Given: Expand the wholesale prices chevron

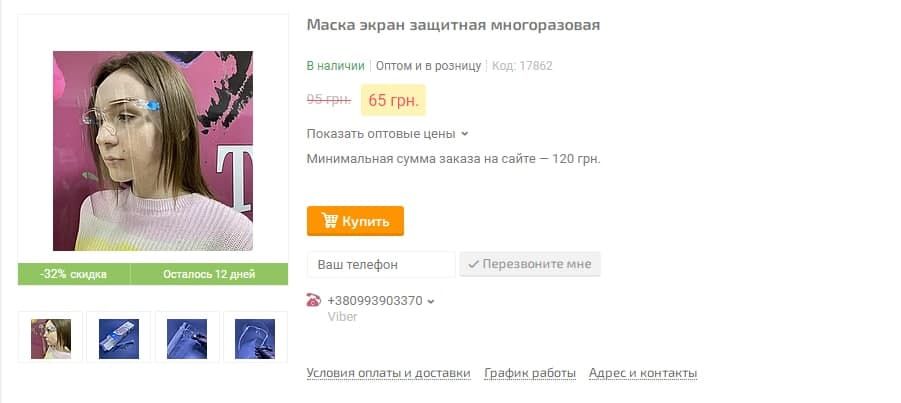Looking at the screenshot, I should pos(465,134).
